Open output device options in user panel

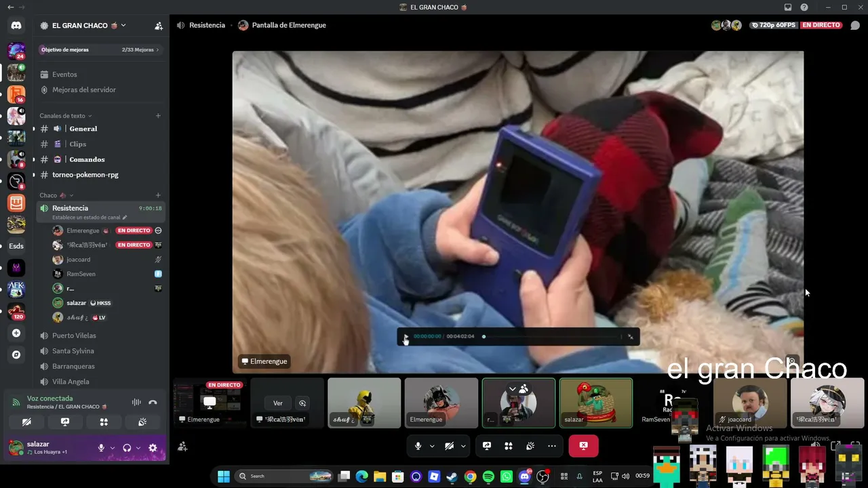[x=138, y=448]
